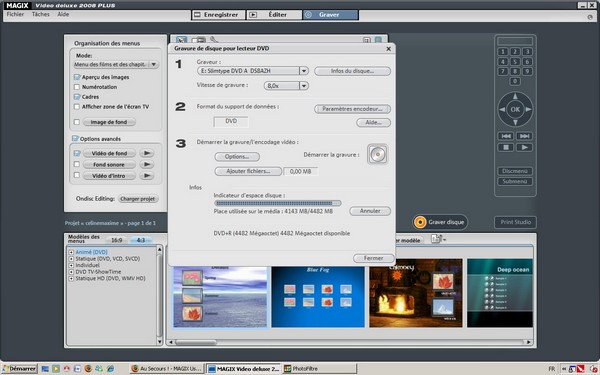Click the first preview toolbar icon
This screenshot has width=600, height=375.
pyautogui.click(x=181, y=40)
